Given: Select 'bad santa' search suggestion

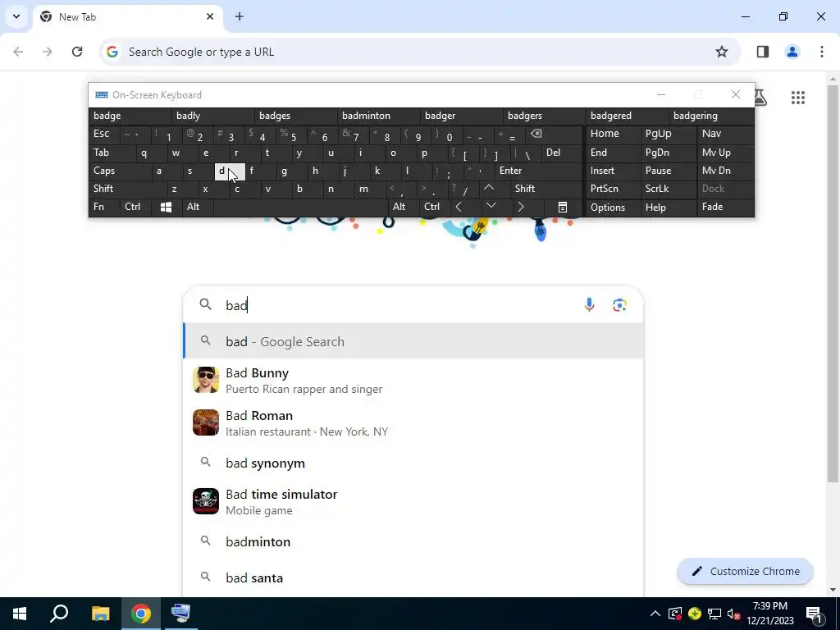Looking at the screenshot, I should [413, 577].
